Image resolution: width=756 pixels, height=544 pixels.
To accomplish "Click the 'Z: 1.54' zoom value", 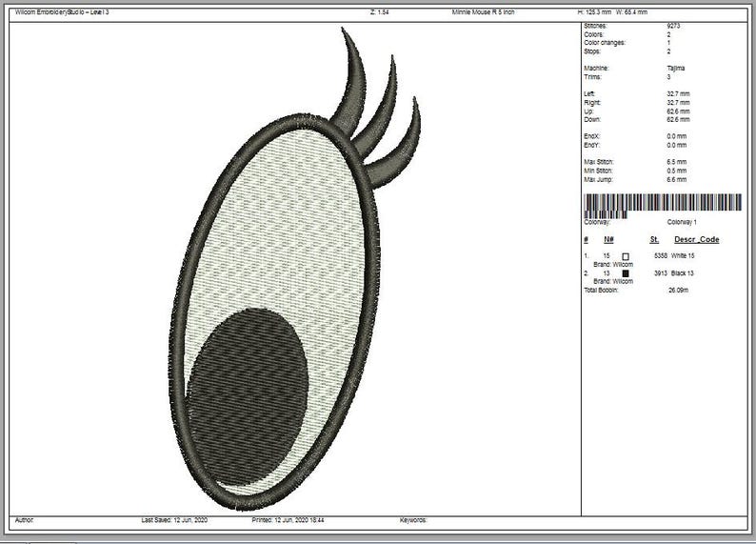I will [x=380, y=12].
